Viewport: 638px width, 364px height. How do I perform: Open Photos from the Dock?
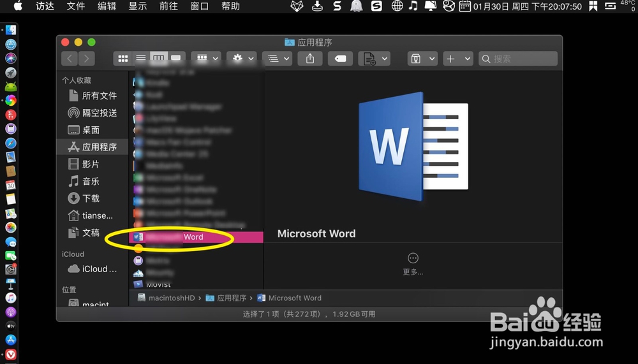point(11,228)
